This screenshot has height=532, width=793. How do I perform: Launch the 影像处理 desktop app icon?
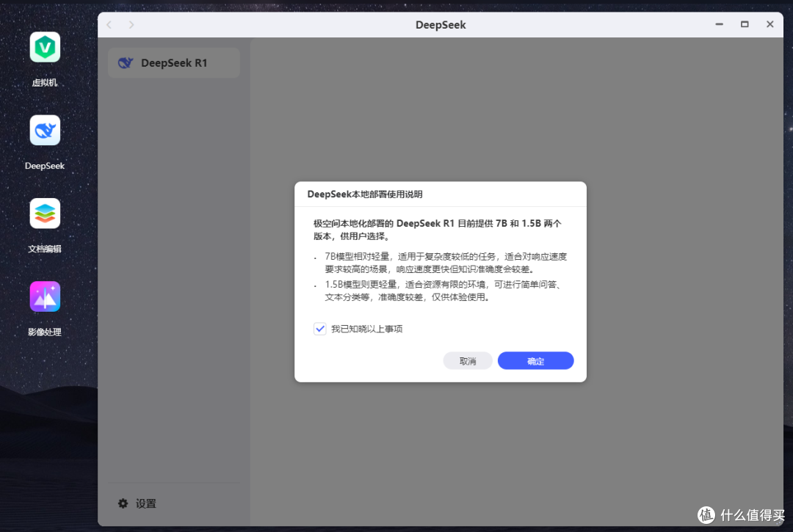click(45, 296)
